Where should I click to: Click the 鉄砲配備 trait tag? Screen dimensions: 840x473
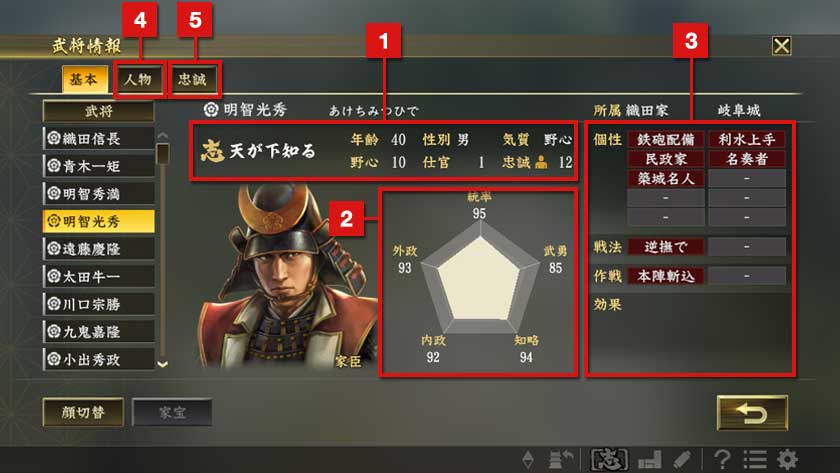(665, 139)
